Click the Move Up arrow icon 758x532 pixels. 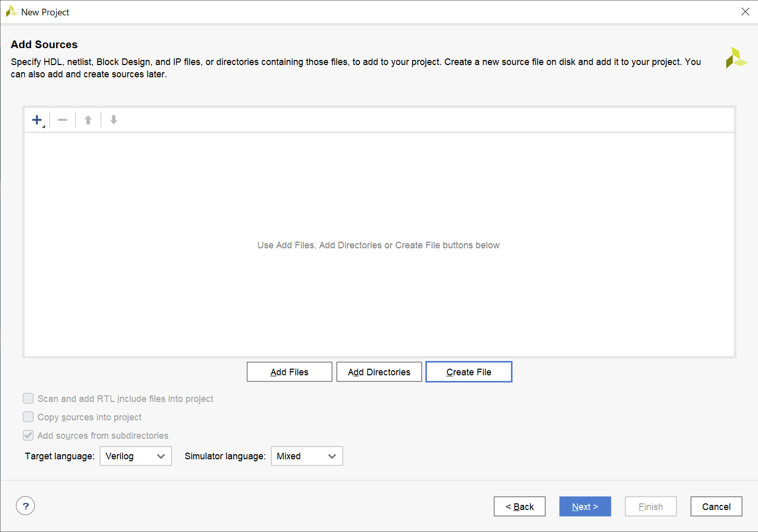coord(88,120)
